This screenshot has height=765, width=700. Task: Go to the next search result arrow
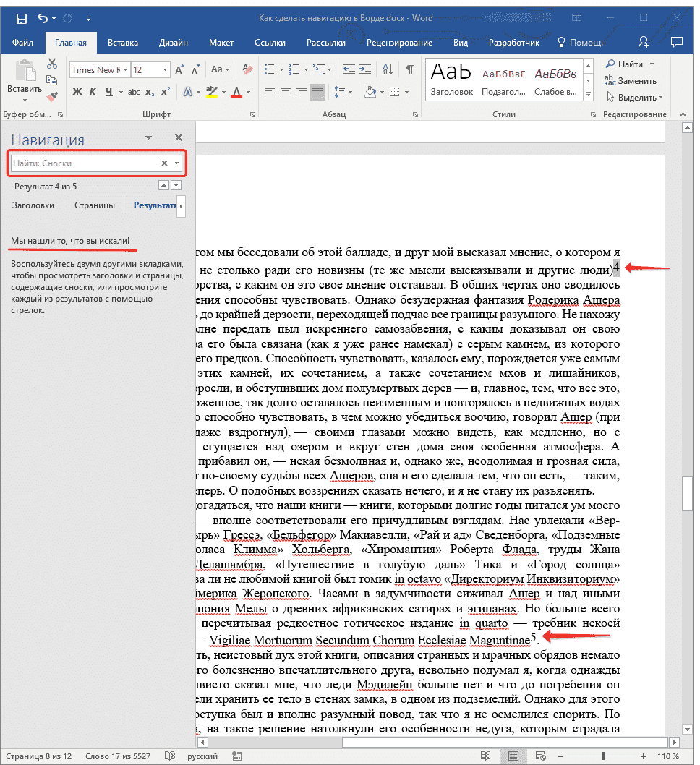pyautogui.click(x=176, y=186)
